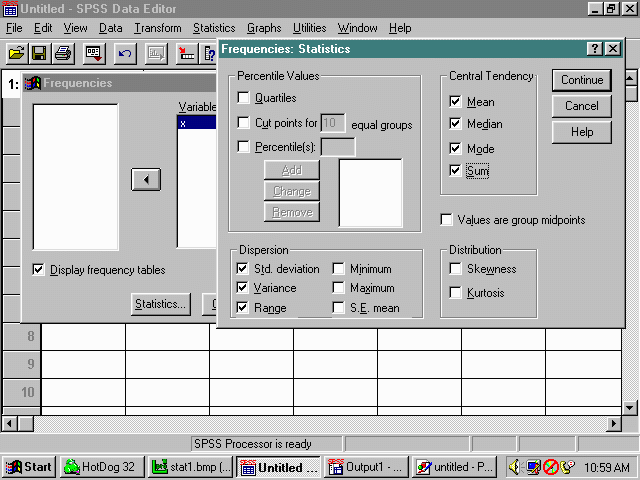The height and width of the screenshot is (480, 640).
Task: Check the Kurtosis checkbox
Action: 455,293
